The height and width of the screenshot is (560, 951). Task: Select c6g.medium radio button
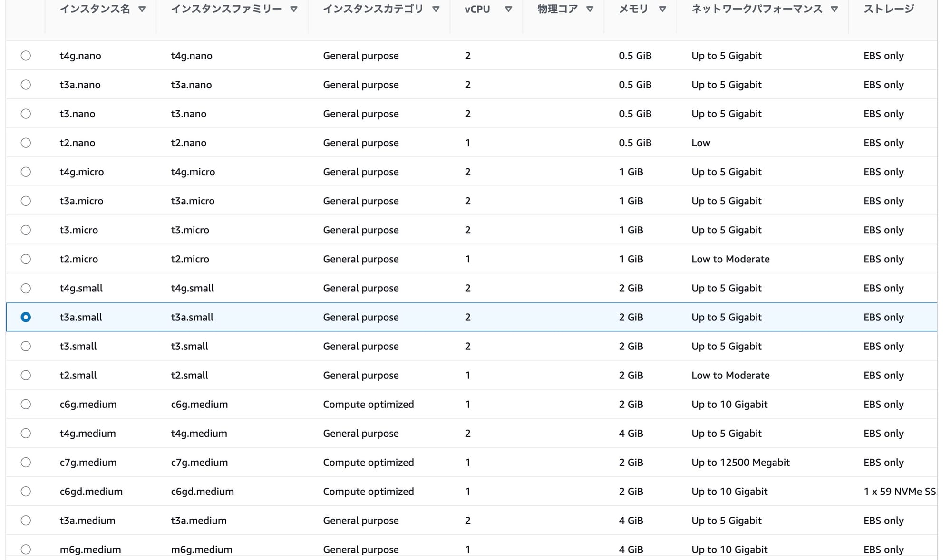[x=26, y=404]
